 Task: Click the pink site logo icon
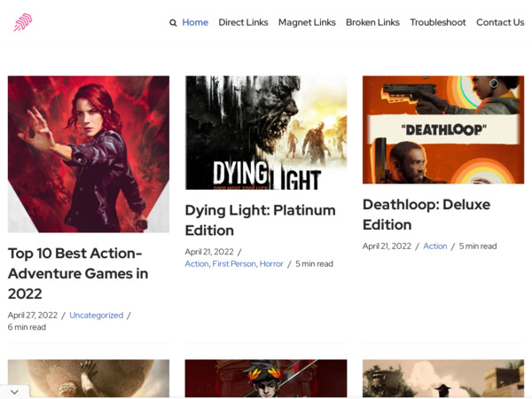[x=23, y=22]
